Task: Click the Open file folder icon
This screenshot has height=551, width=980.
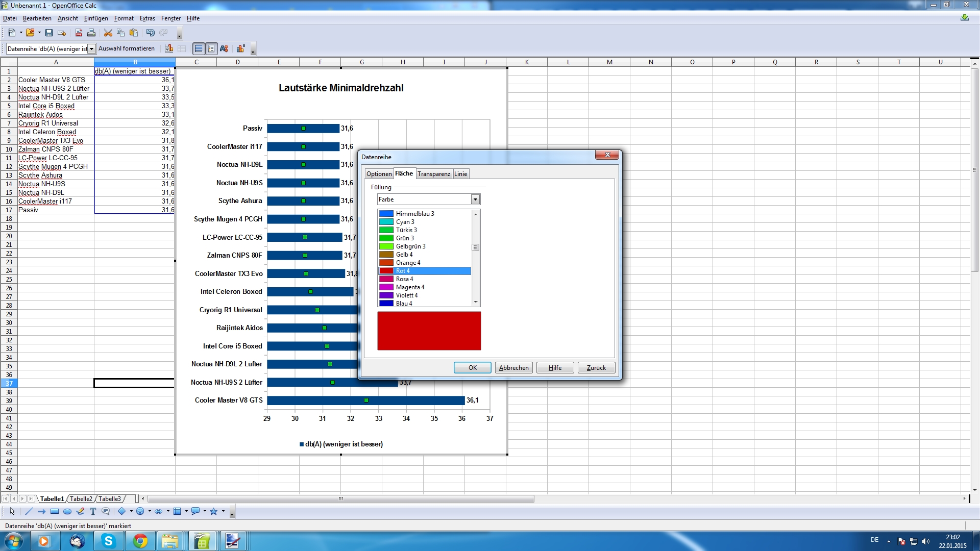Action: pyautogui.click(x=30, y=33)
